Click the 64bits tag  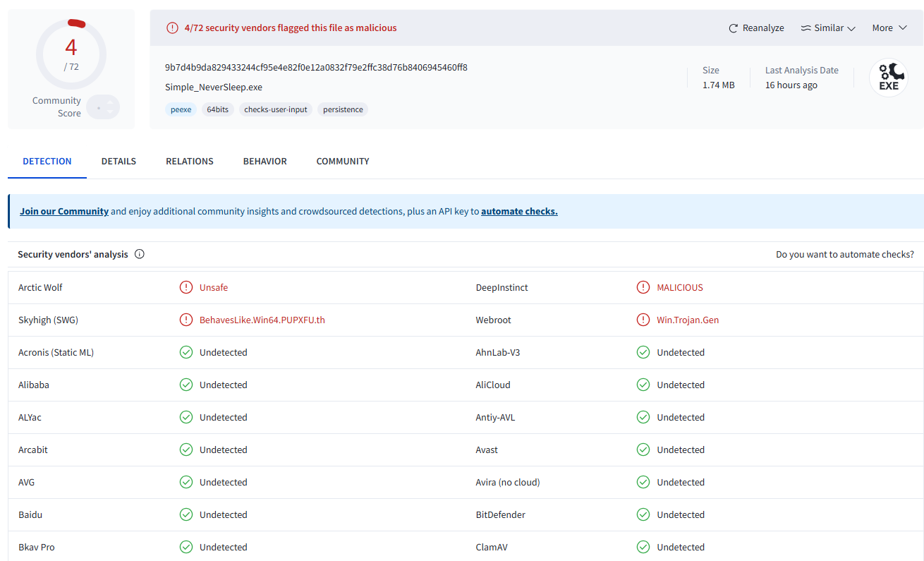tap(218, 109)
